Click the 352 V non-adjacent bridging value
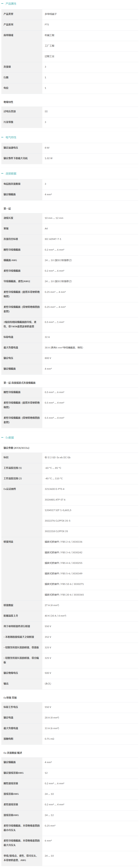 tap(48, 637)
